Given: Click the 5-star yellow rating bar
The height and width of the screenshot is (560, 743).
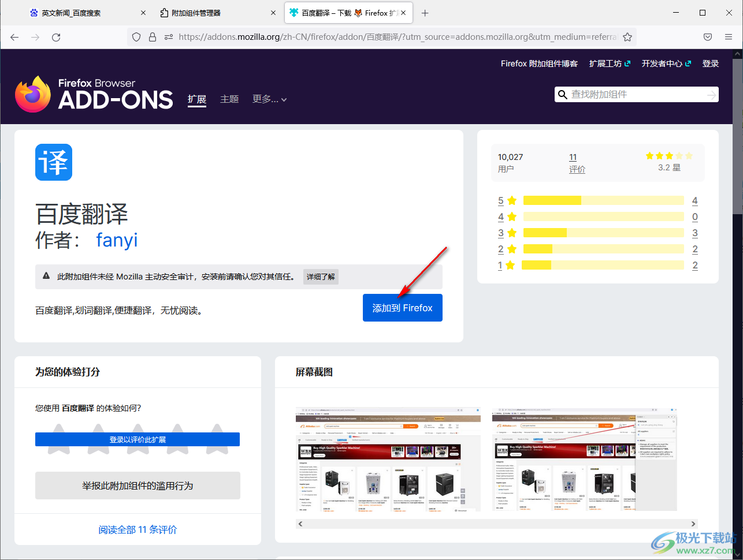Looking at the screenshot, I should coord(603,200).
